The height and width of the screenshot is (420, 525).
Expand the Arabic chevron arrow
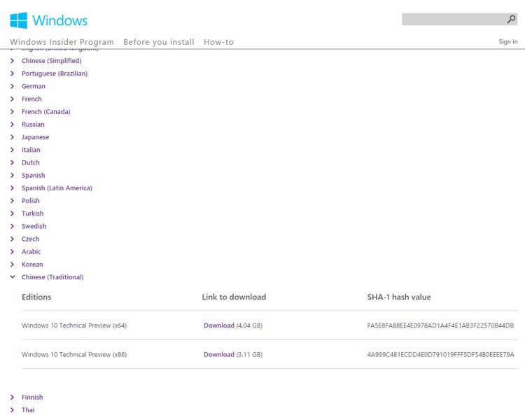(13, 251)
